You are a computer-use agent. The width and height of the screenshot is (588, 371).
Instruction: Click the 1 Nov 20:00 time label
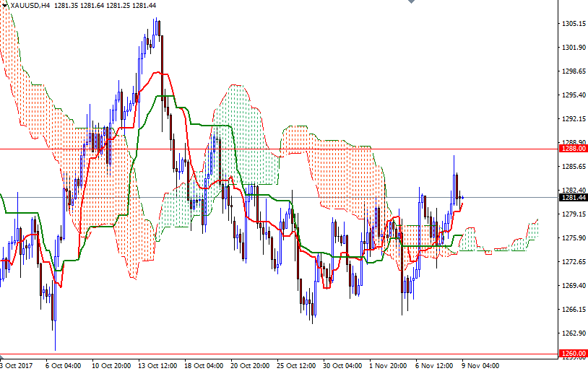click(x=388, y=366)
